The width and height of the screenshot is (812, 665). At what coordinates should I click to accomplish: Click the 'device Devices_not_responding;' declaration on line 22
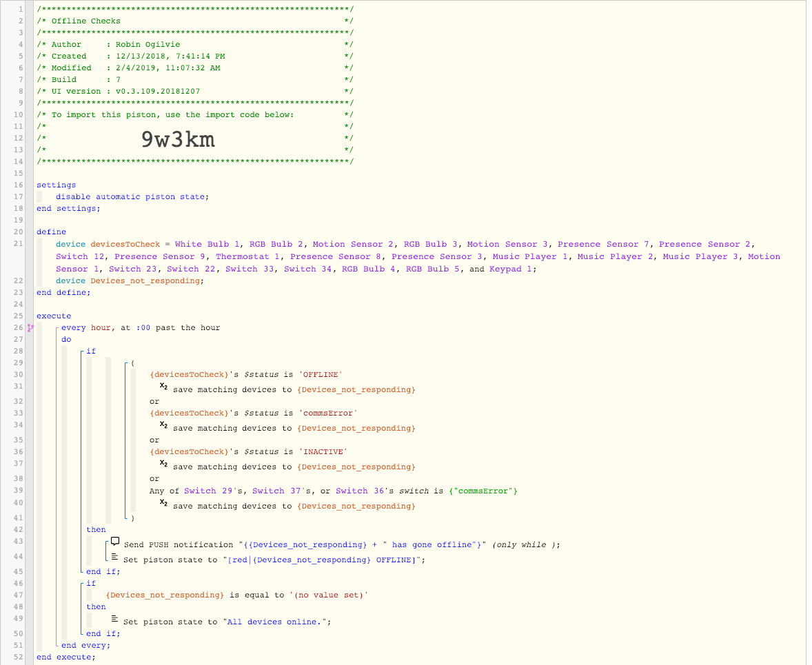tap(130, 280)
